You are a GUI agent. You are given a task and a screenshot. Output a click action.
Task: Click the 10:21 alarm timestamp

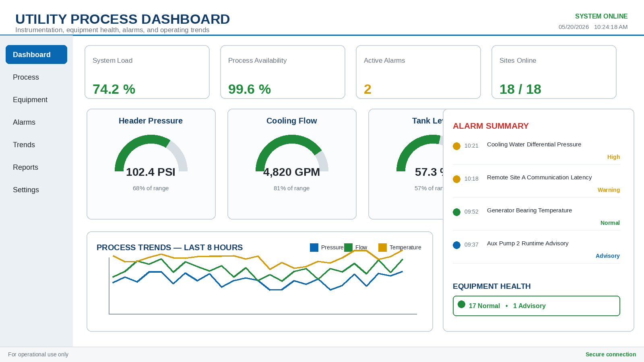pyautogui.click(x=471, y=146)
